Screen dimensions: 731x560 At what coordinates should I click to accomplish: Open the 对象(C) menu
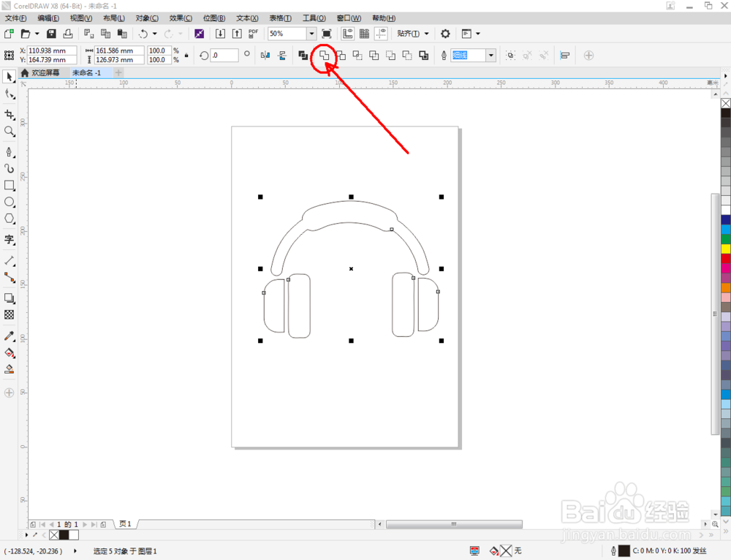click(x=147, y=18)
